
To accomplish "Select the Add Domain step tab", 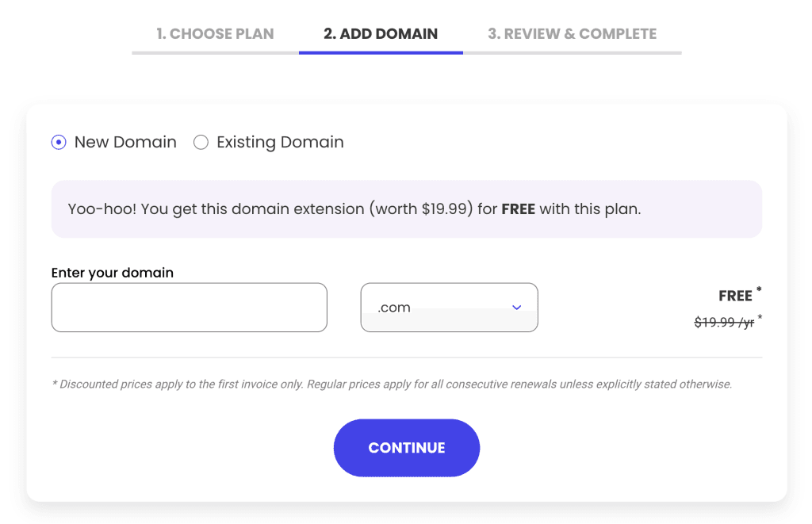I will [381, 34].
